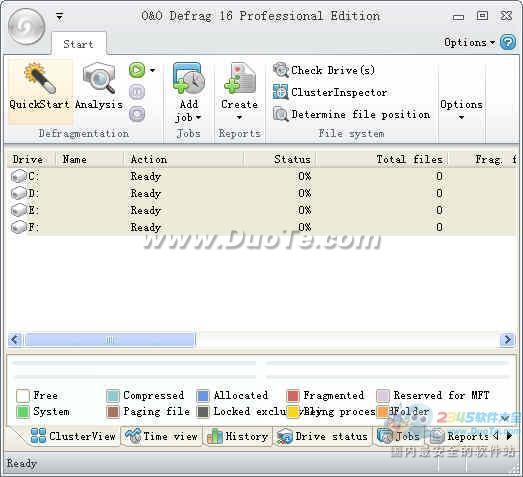Click the bottom tabs scroll-right arrow
Image resolution: width=523 pixels, height=477 pixels.
[509, 436]
